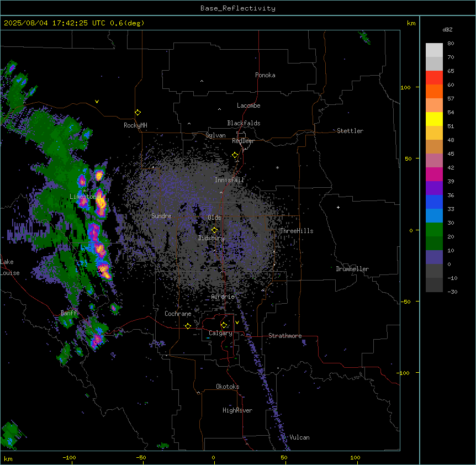Click the yellow diamond marker above RockyMH

tap(137, 113)
